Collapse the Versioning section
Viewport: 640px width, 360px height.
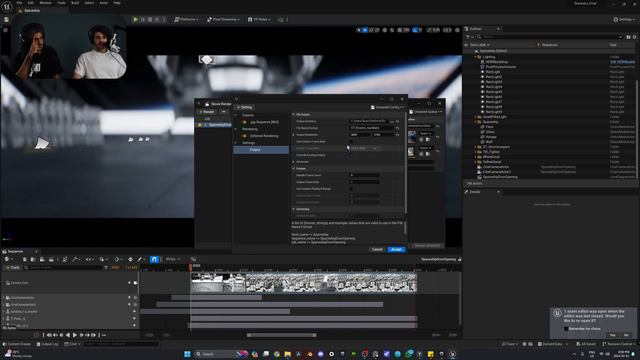tap(293, 209)
